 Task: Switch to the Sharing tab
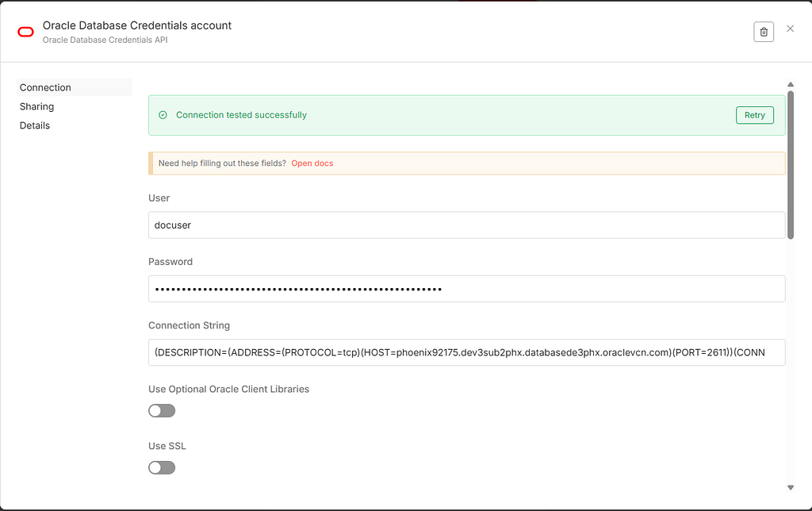36,106
